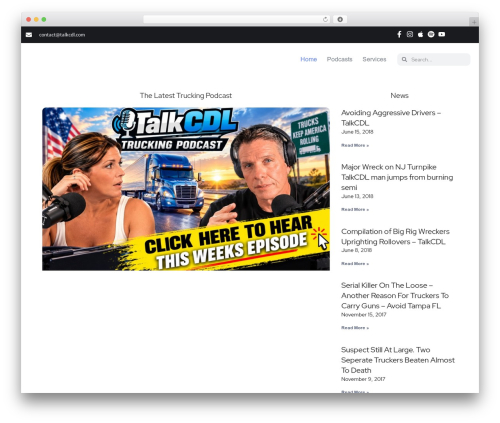Open the YouTube icon

tap(442, 34)
